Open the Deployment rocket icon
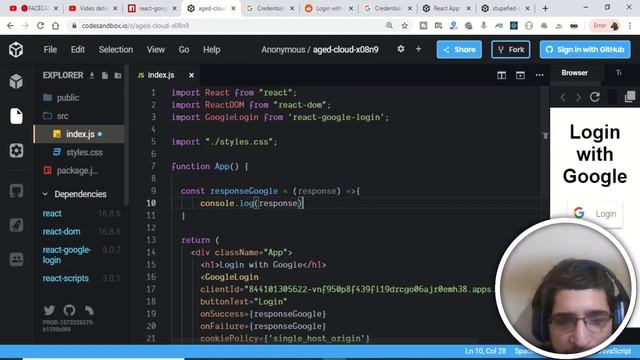The width and height of the screenshot is (640, 360). click(16, 225)
